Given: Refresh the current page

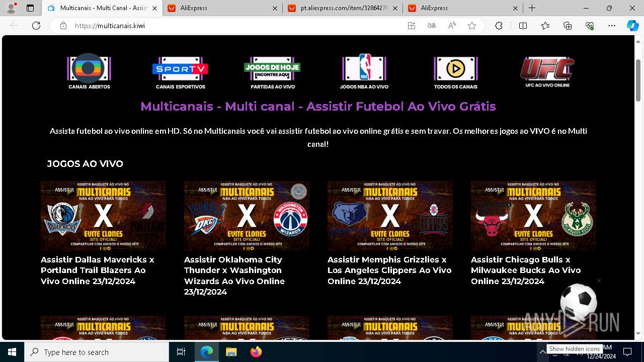Looking at the screenshot, I should 36,26.
